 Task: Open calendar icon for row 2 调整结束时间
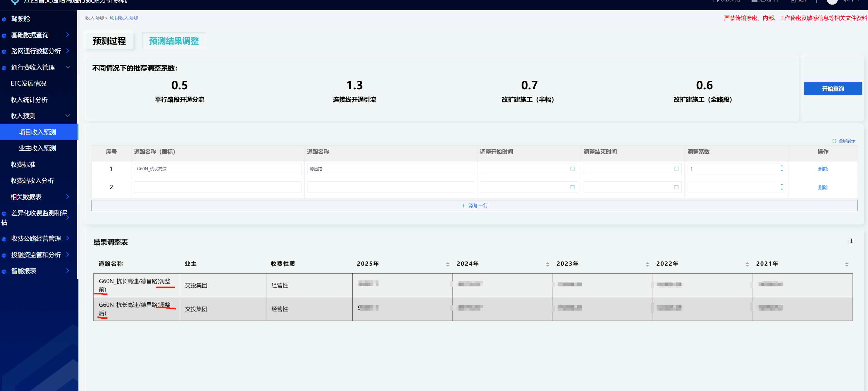click(x=676, y=187)
